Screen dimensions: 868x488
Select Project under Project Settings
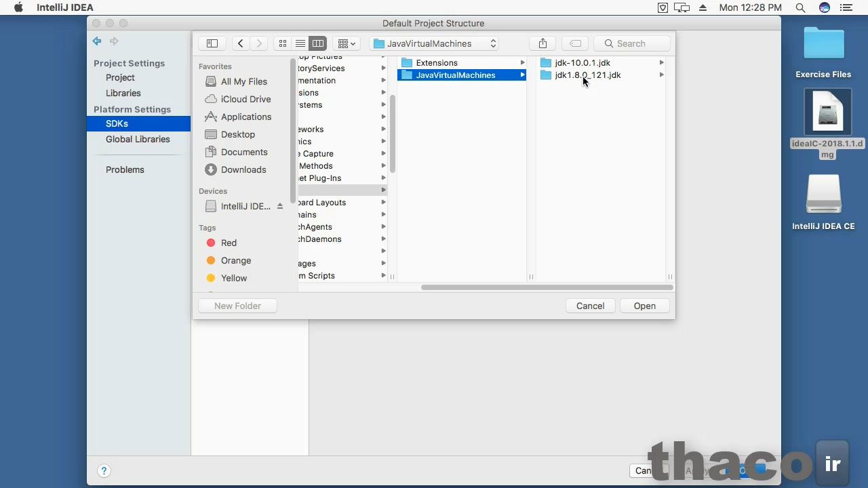(x=120, y=77)
